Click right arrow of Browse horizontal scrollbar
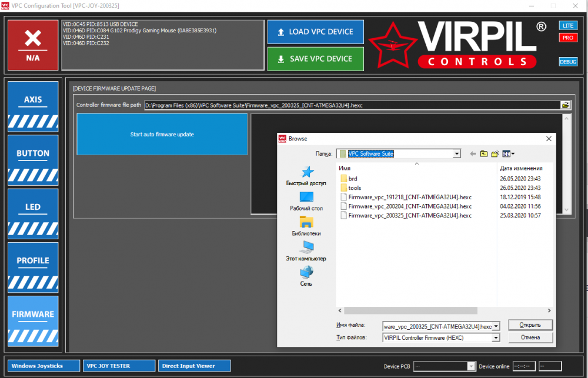The width and height of the screenshot is (588, 378). pos(549,310)
